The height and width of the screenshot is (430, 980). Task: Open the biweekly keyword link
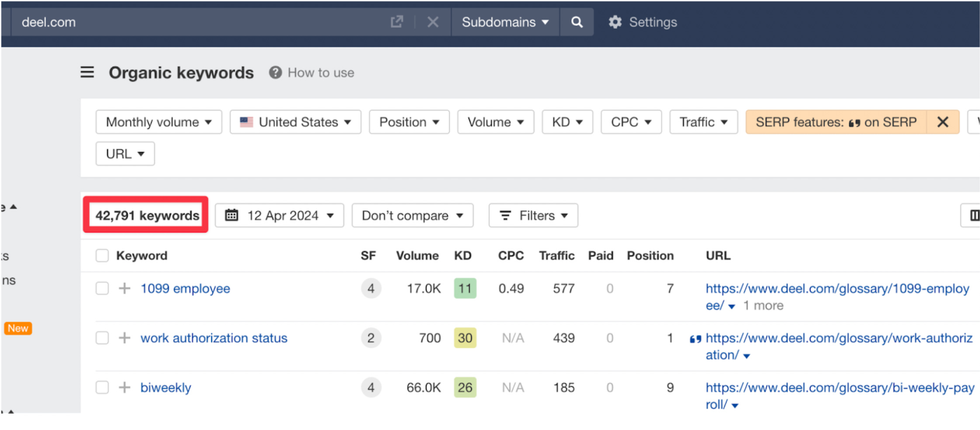(166, 388)
